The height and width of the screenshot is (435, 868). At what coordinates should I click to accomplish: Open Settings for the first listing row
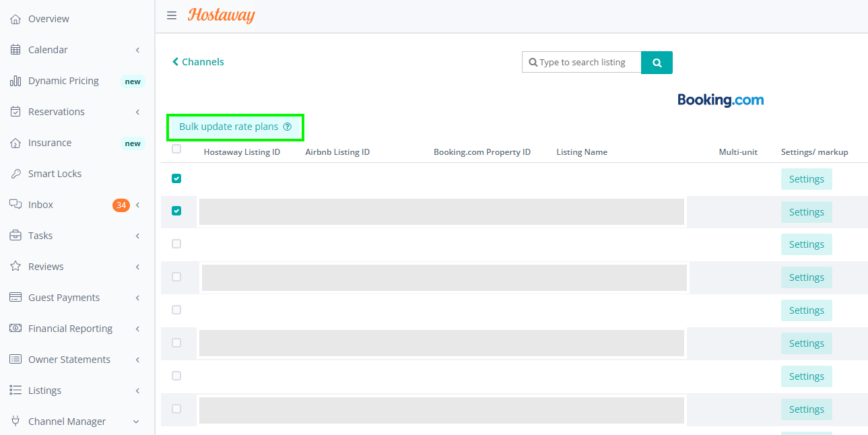pos(807,179)
